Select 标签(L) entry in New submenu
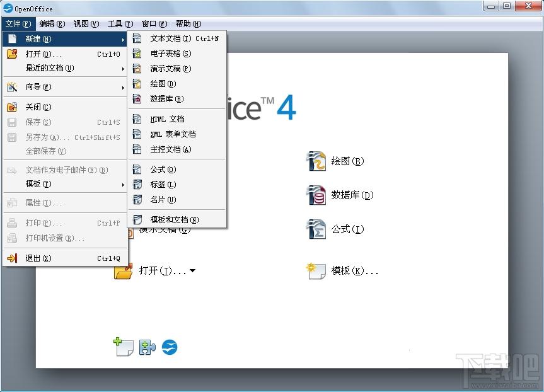 point(177,185)
